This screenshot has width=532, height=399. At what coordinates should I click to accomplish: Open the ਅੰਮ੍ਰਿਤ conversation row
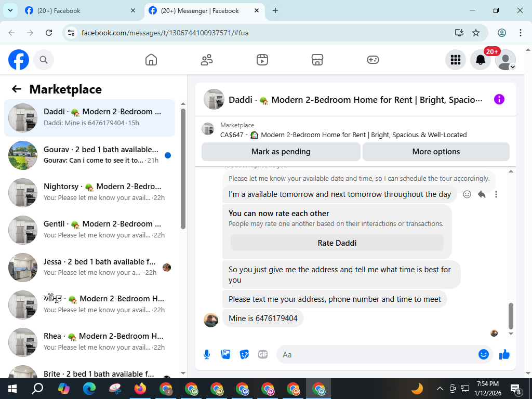point(89,304)
